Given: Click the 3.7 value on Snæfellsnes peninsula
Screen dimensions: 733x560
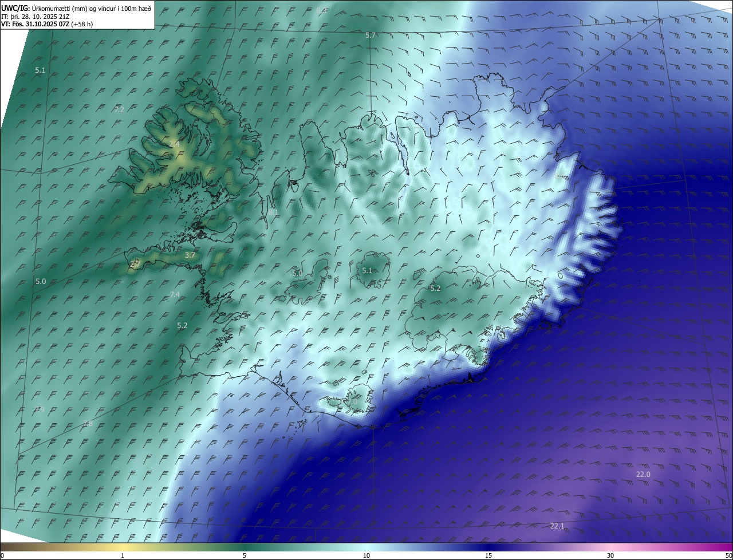Looking at the screenshot, I should tap(190, 255).
